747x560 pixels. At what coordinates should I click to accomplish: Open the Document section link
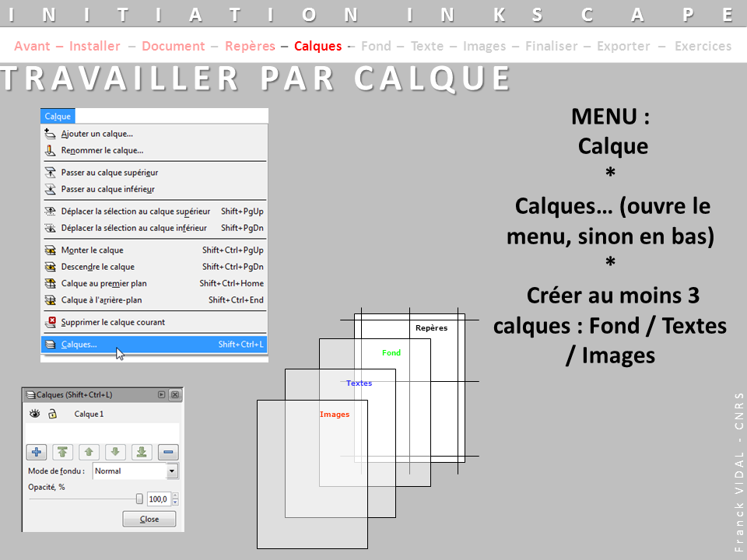(x=174, y=46)
